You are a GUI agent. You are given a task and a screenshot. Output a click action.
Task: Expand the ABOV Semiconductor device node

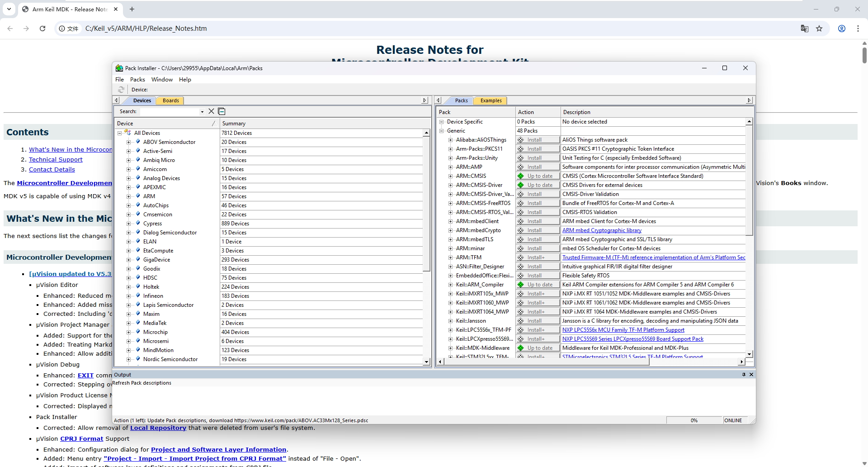(128, 142)
